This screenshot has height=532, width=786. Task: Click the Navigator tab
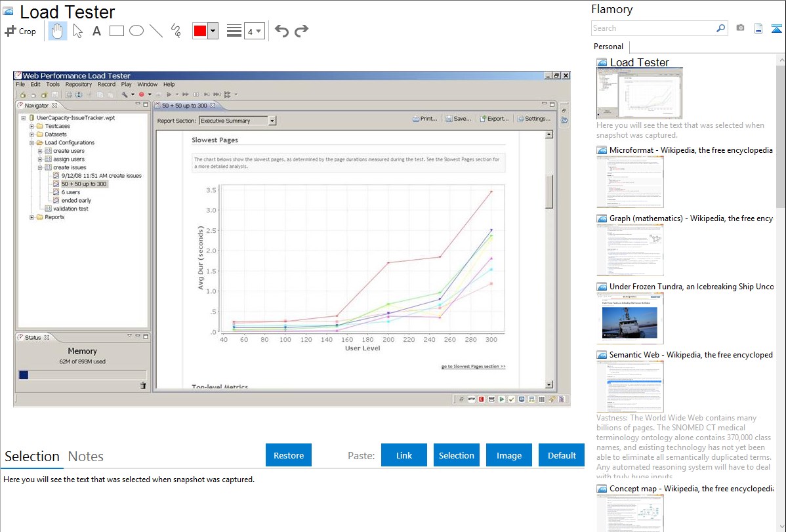[37, 106]
